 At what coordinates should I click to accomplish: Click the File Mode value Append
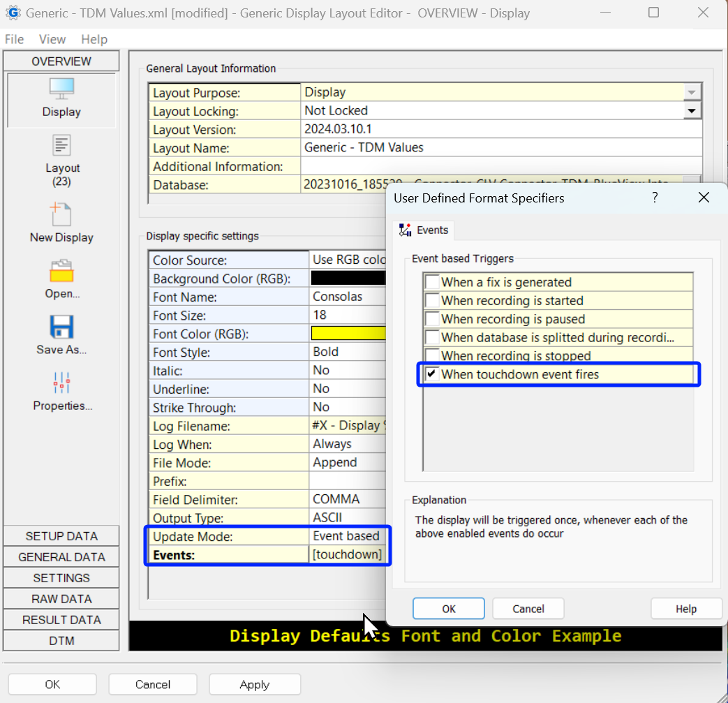coord(348,462)
